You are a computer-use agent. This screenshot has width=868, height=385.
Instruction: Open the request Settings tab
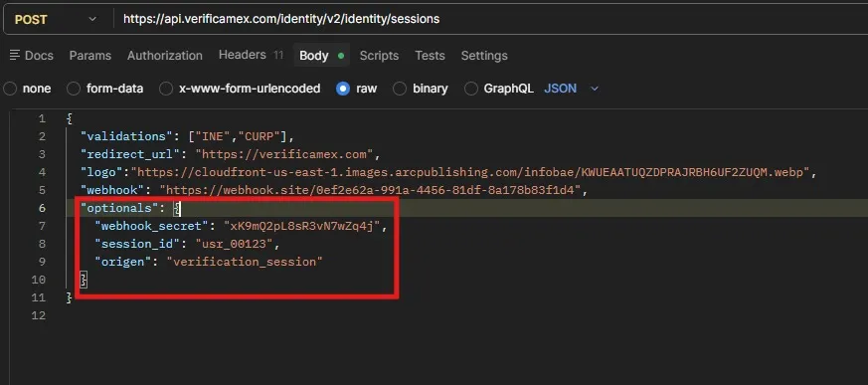pyautogui.click(x=484, y=56)
